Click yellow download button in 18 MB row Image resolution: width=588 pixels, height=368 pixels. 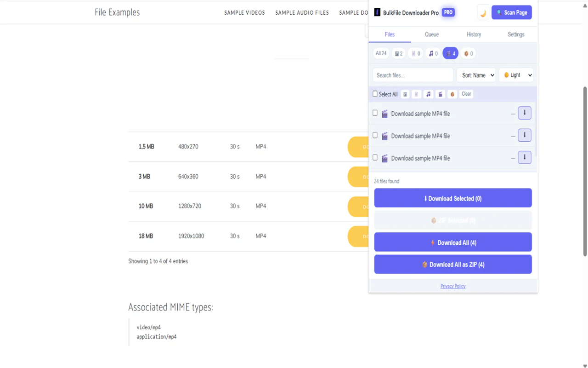358,236
